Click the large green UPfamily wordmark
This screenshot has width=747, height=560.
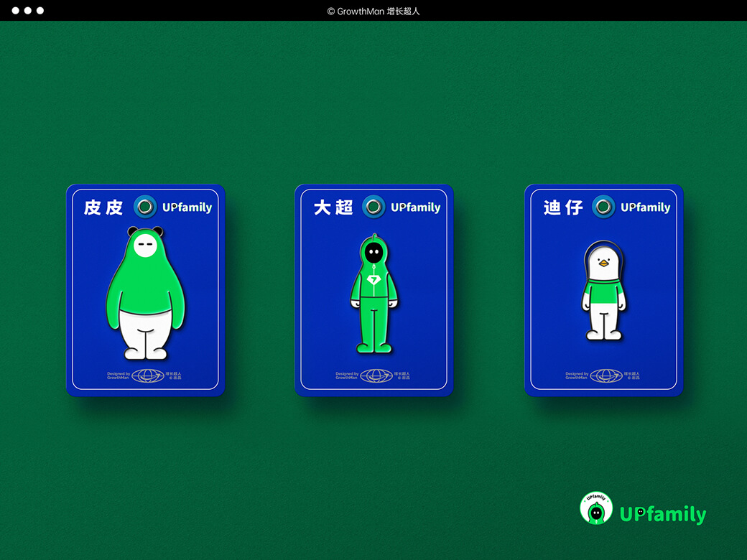click(663, 514)
